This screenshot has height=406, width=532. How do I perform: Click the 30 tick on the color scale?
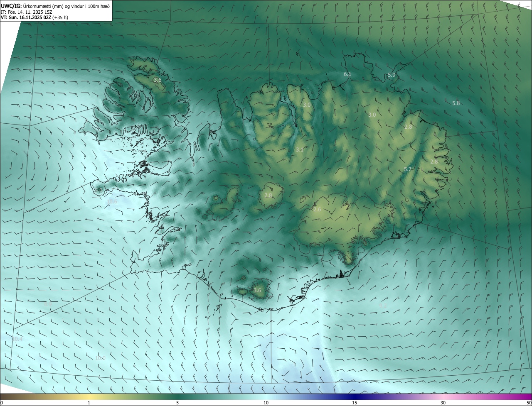(x=443, y=403)
